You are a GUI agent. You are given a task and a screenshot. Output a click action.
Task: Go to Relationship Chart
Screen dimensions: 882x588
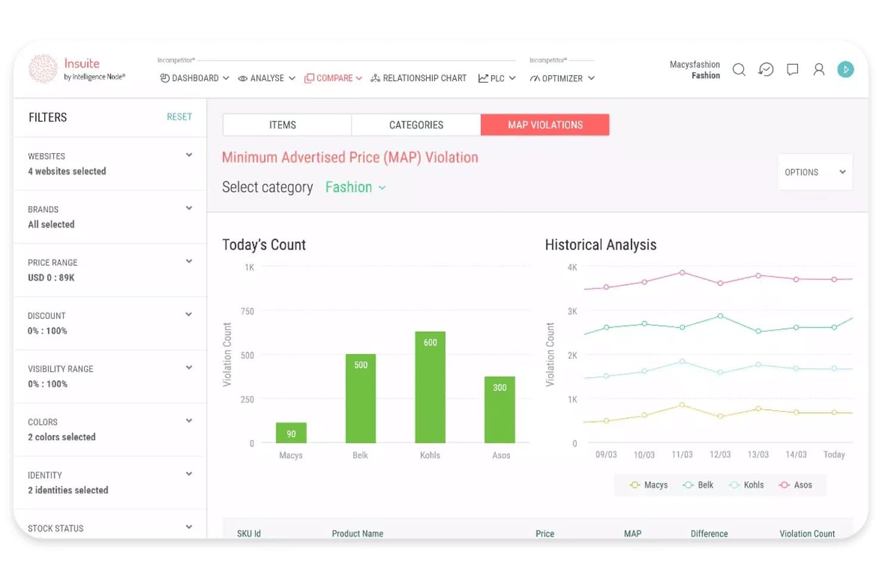coord(418,78)
